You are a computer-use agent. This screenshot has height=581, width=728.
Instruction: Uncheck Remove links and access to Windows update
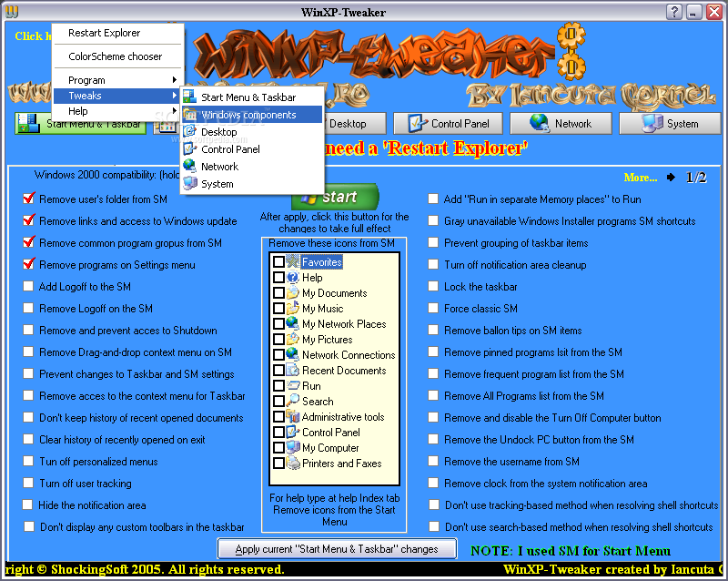pos(29,220)
